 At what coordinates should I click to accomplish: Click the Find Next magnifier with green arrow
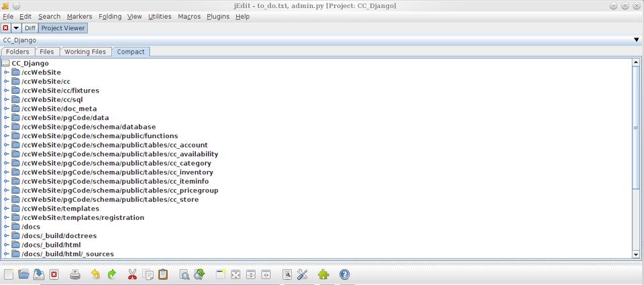click(x=200, y=274)
